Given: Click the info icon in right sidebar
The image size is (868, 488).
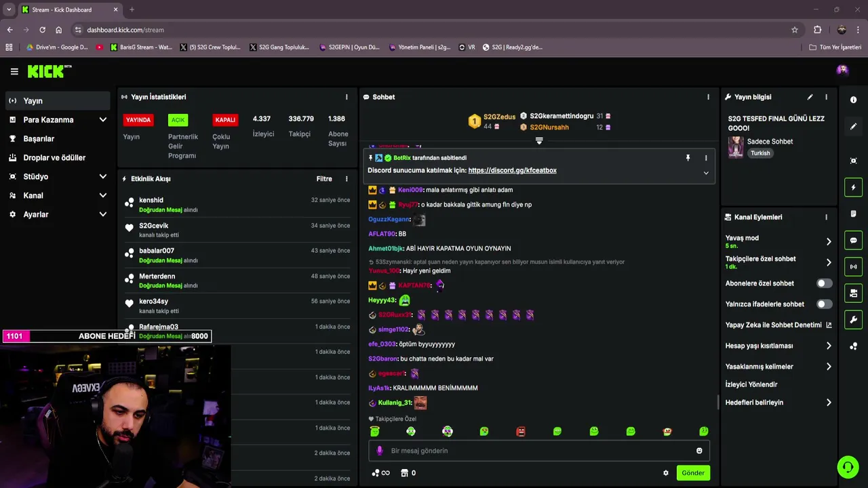Looking at the screenshot, I should pyautogui.click(x=853, y=100).
